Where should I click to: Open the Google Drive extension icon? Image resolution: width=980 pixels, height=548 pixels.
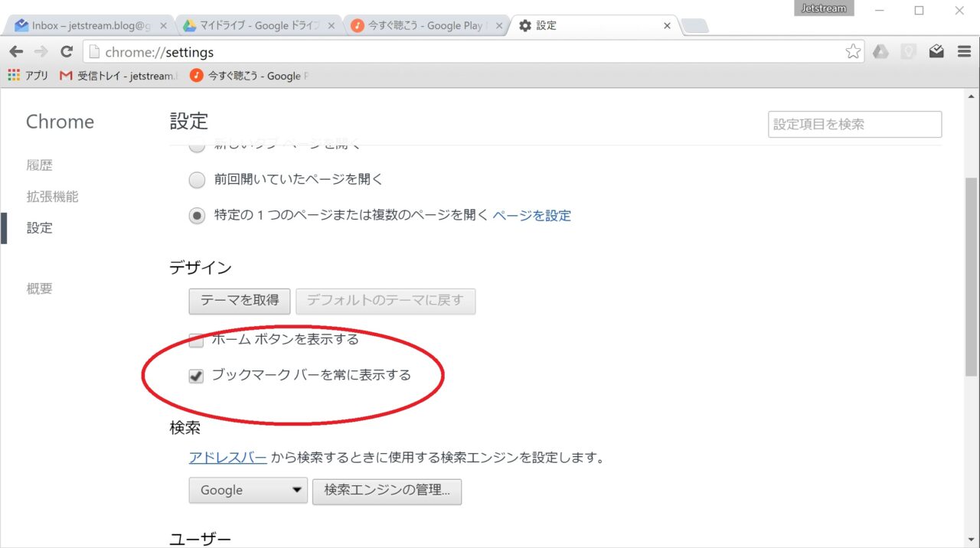[x=880, y=52]
